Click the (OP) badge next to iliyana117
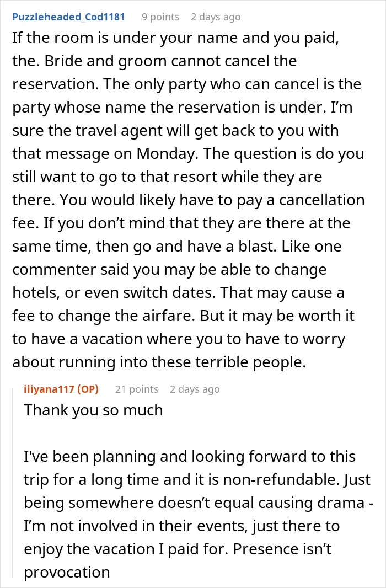This screenshot has height=588, width=386. click(x=88, y=389)
